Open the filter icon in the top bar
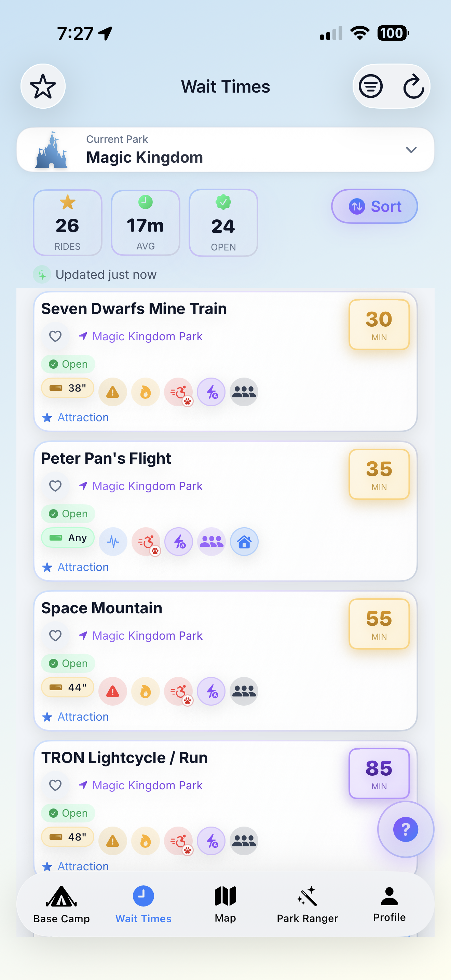451x980 pixels. (x=370, y=86)
